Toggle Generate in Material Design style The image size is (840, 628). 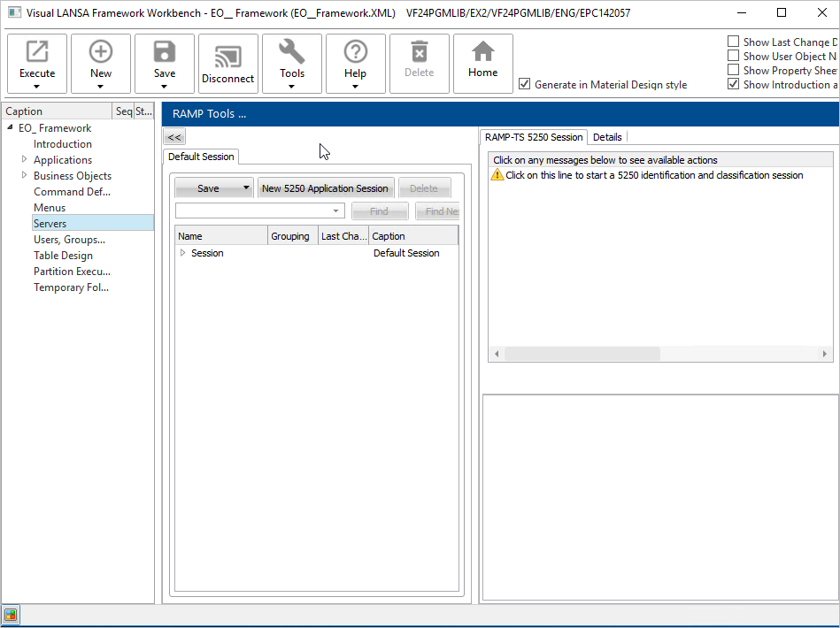click(x=525, y=84)
